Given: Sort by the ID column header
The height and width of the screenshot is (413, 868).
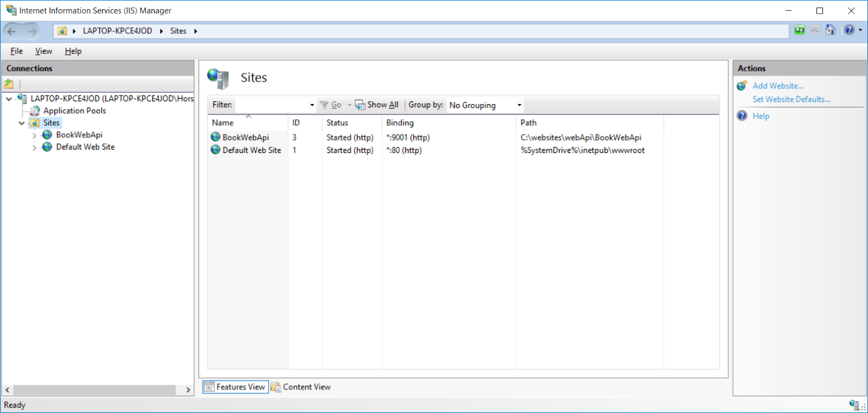Looking at the screenshot, I should [x=305, y=122].
